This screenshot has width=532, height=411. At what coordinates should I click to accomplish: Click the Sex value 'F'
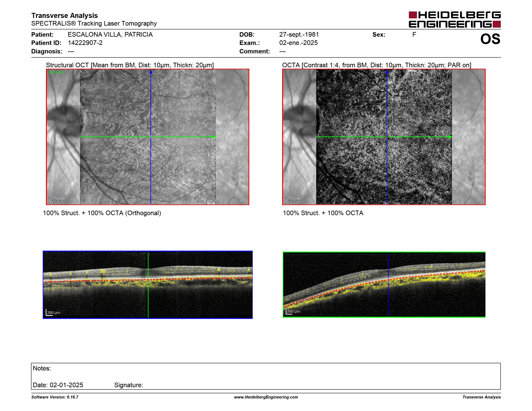(x=414, y=35)
